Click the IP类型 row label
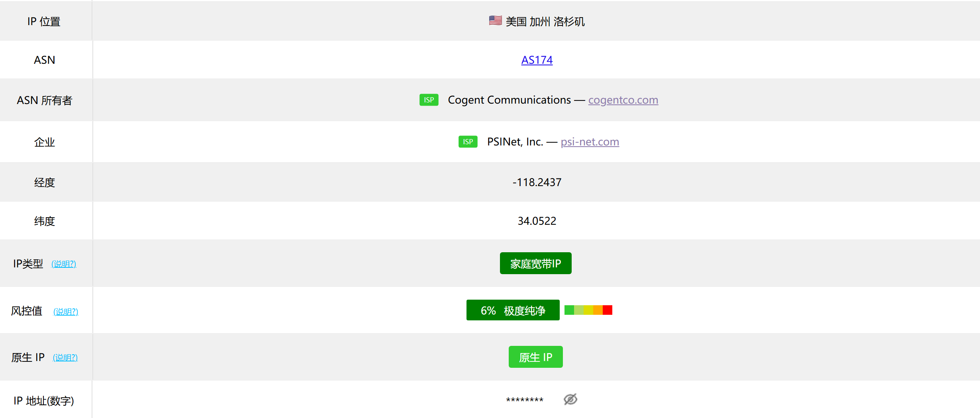Image resolution: width=980 pixels, height=418 pixels. [x=28, y=264]
